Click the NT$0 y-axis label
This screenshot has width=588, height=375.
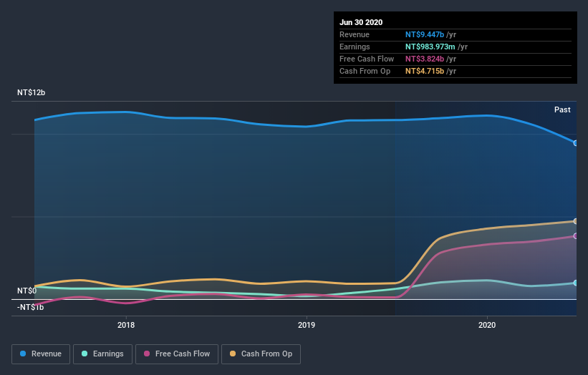tap(27, 291)
